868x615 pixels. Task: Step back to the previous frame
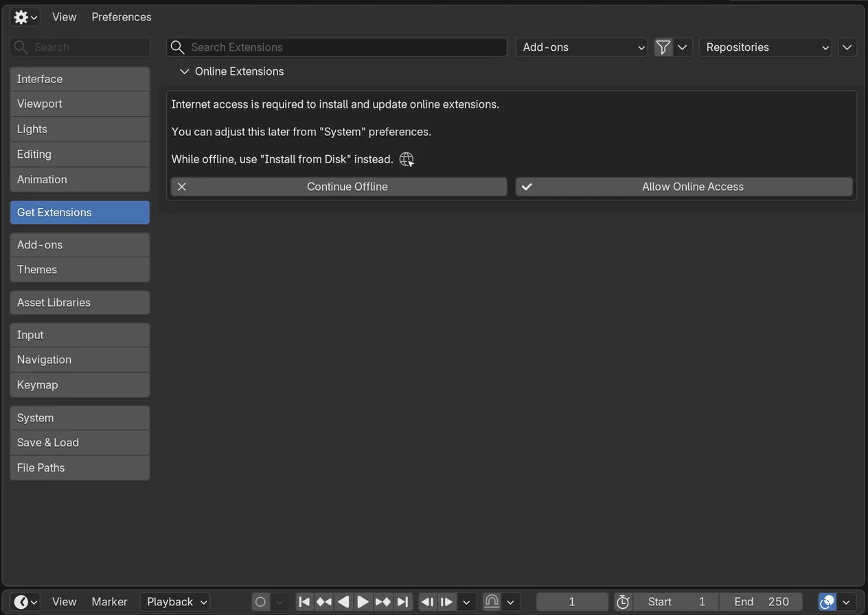click(428, 602)
